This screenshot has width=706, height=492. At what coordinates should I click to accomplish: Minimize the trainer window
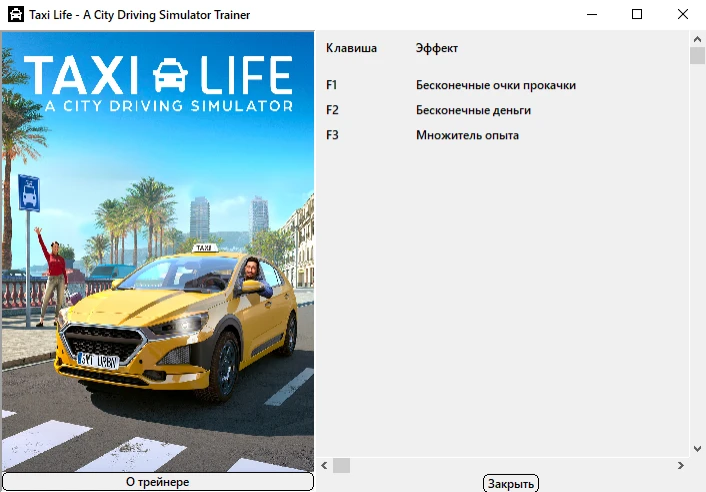592,14
